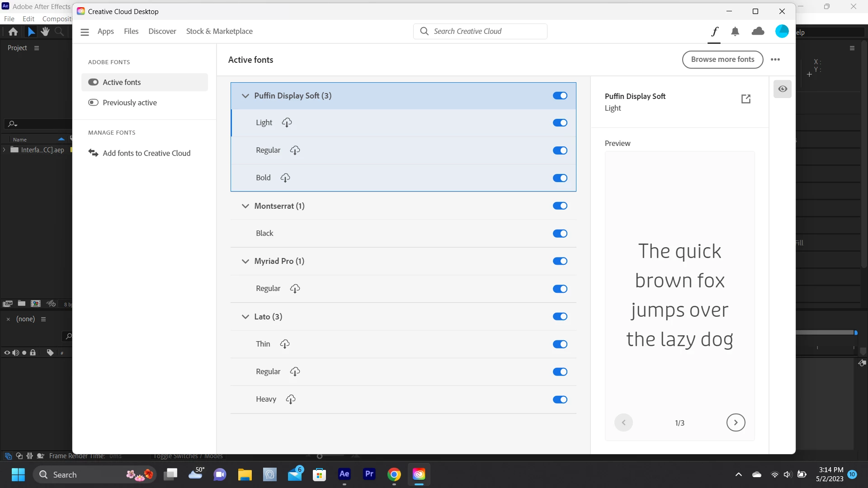Image resolution: width=868 pixels, height=488 pixels.
Task: Toggle off the Lato family switch
Action: tap(560, 317)
